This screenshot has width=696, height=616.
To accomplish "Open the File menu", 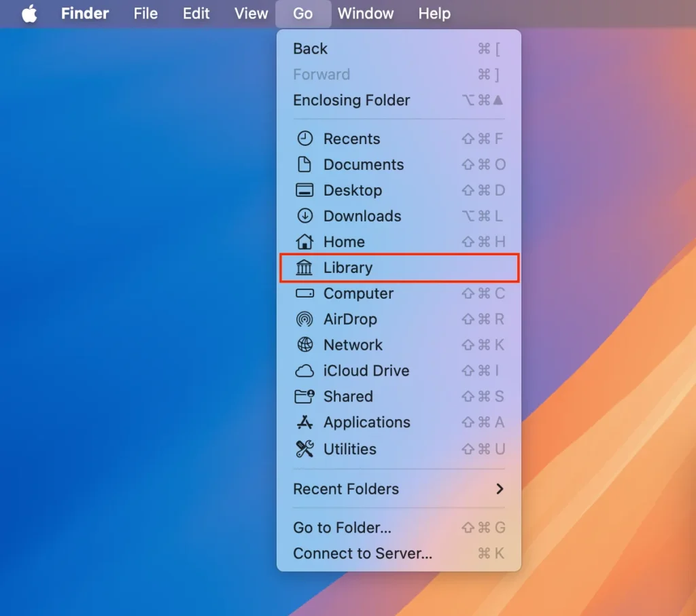I will coord(145,14).
